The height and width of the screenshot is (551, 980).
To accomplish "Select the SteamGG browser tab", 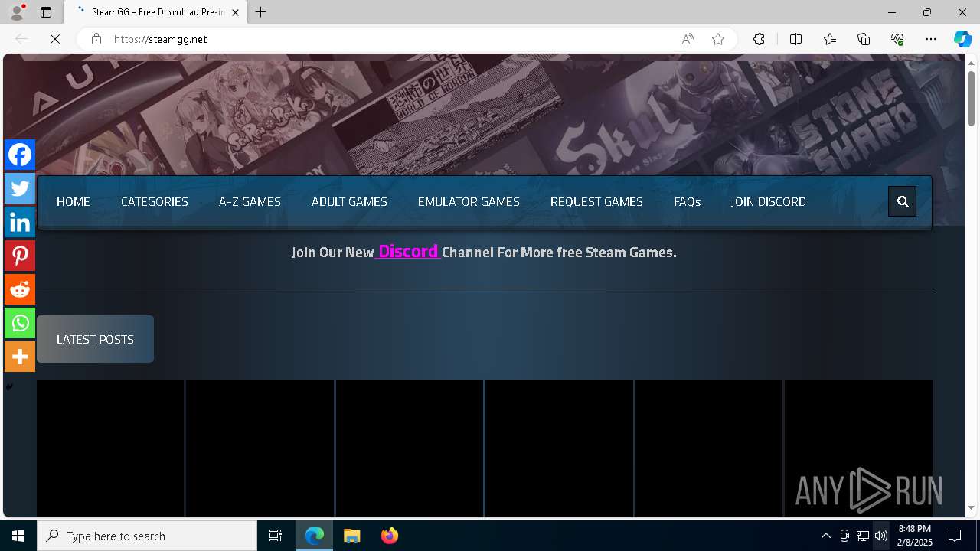I will click(156, 12).
